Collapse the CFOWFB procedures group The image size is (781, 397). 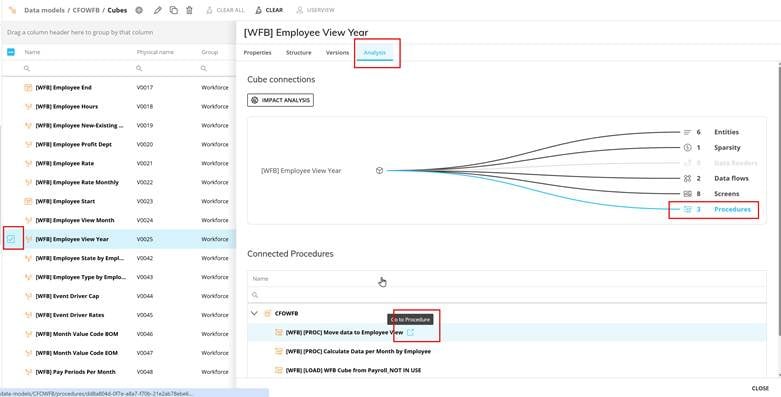coord(255,313)
